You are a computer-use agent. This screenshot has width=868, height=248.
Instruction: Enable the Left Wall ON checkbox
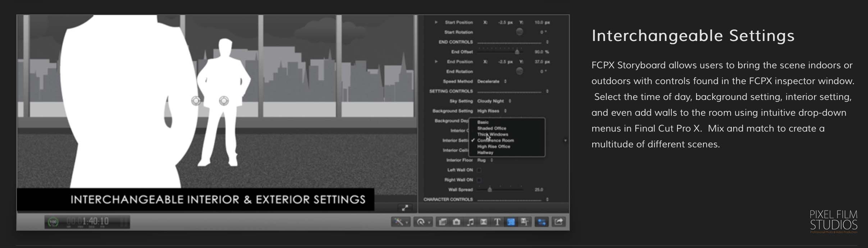click(479, 170)
